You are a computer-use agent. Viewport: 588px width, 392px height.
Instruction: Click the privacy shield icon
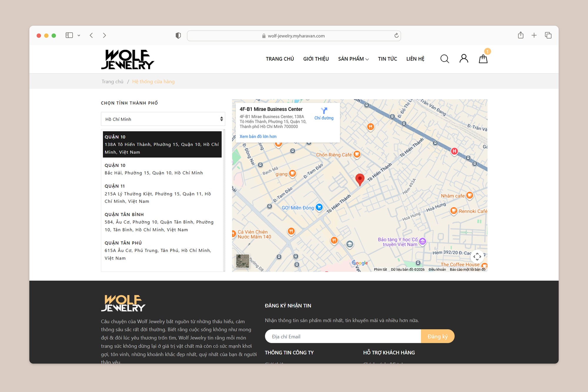coord(178,36)
